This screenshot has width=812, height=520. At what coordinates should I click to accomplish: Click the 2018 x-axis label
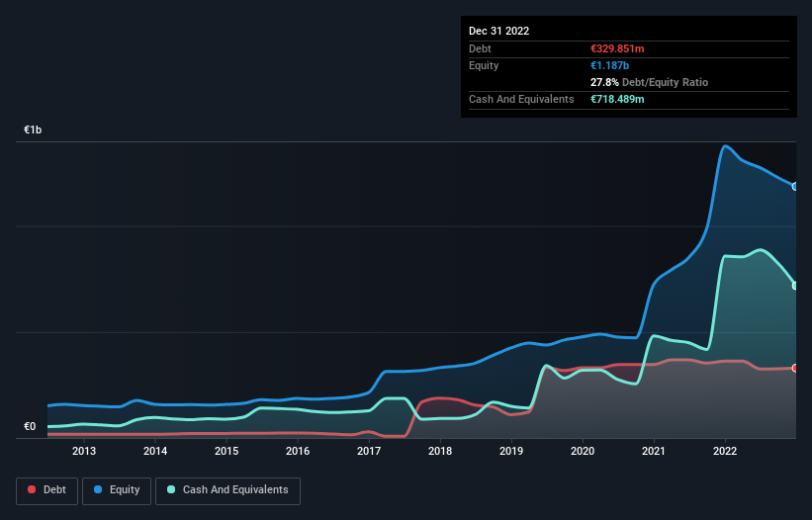coord(440,451)
